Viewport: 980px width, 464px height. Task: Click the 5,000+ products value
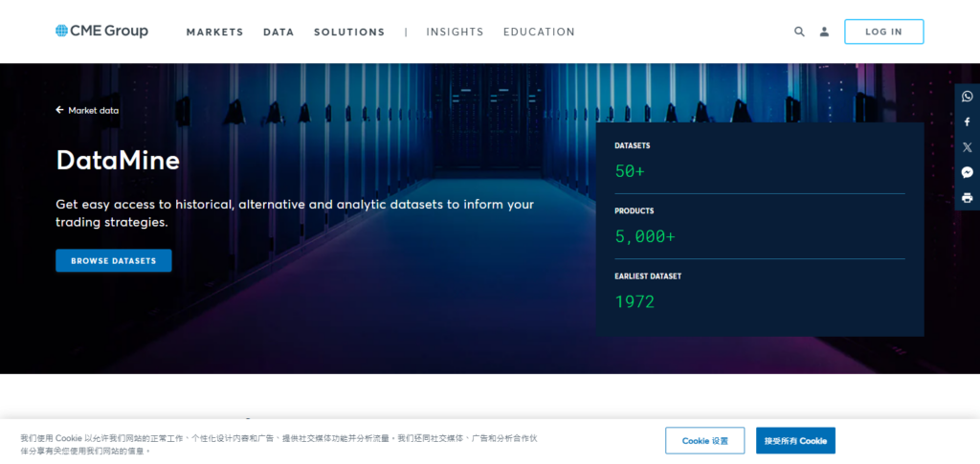645,236
